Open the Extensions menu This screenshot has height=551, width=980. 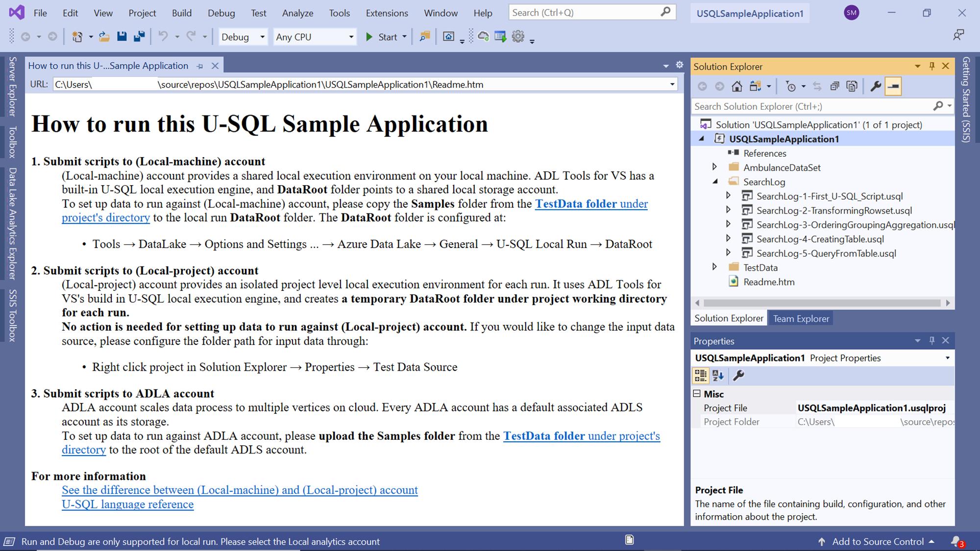click(387, 13)
